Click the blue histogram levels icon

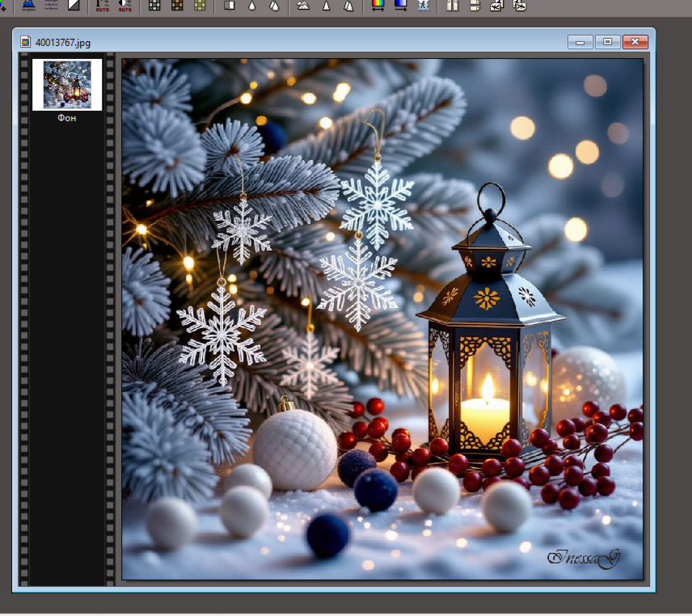click(28, 5)
